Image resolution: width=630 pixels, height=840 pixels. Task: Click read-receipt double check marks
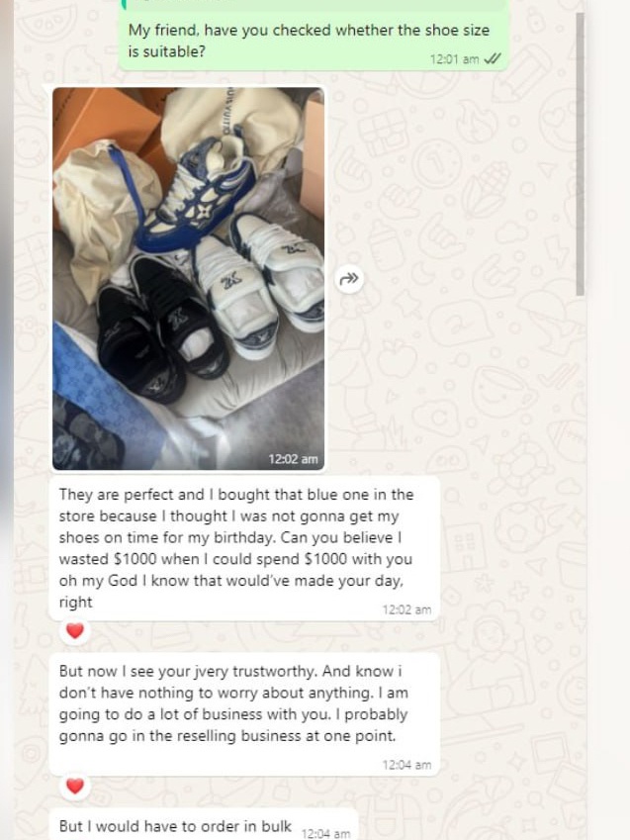pyautogui.click(x=494, y=59)
